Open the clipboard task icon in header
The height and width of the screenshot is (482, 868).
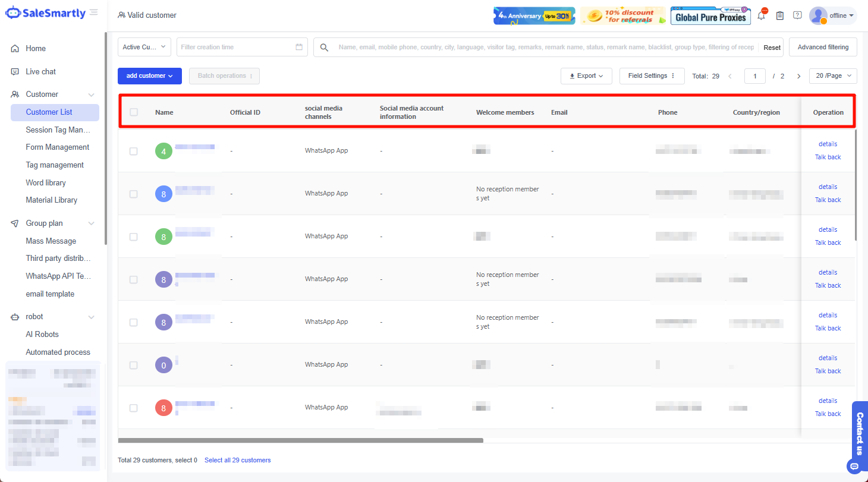780,15
